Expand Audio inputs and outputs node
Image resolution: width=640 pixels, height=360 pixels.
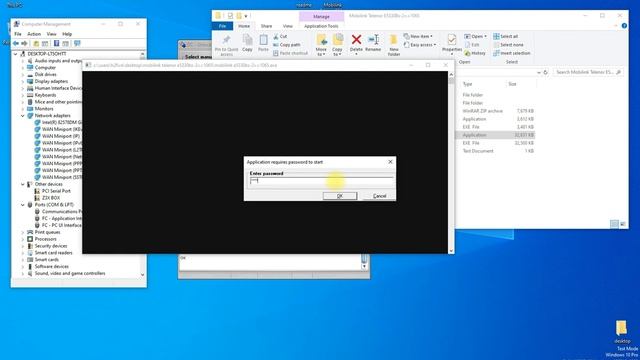[23, 61]
